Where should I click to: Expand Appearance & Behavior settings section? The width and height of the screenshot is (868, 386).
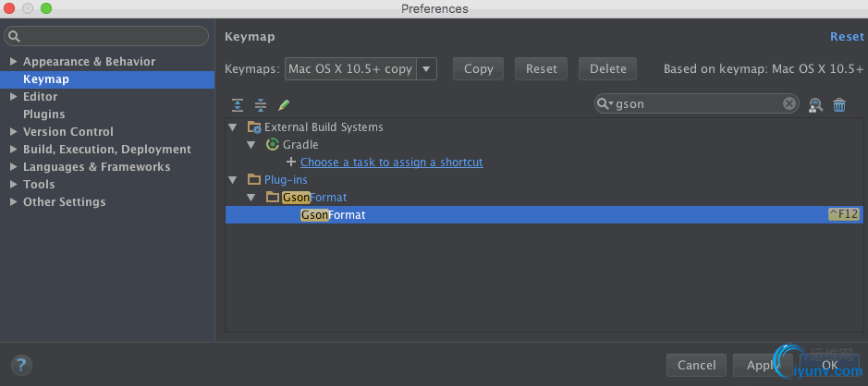click(x=13, y=62)
